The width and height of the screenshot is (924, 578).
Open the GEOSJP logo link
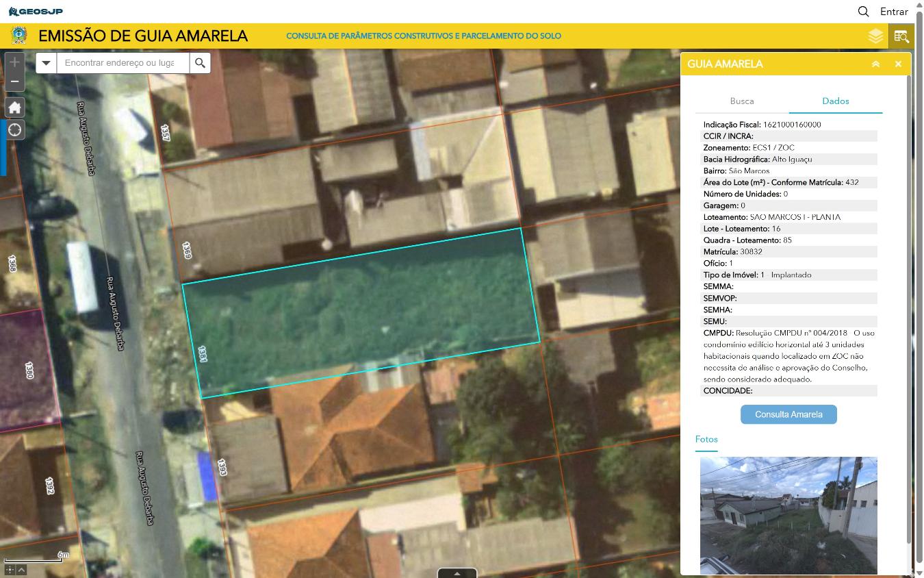pyautogui.click(x=36, y=12)
